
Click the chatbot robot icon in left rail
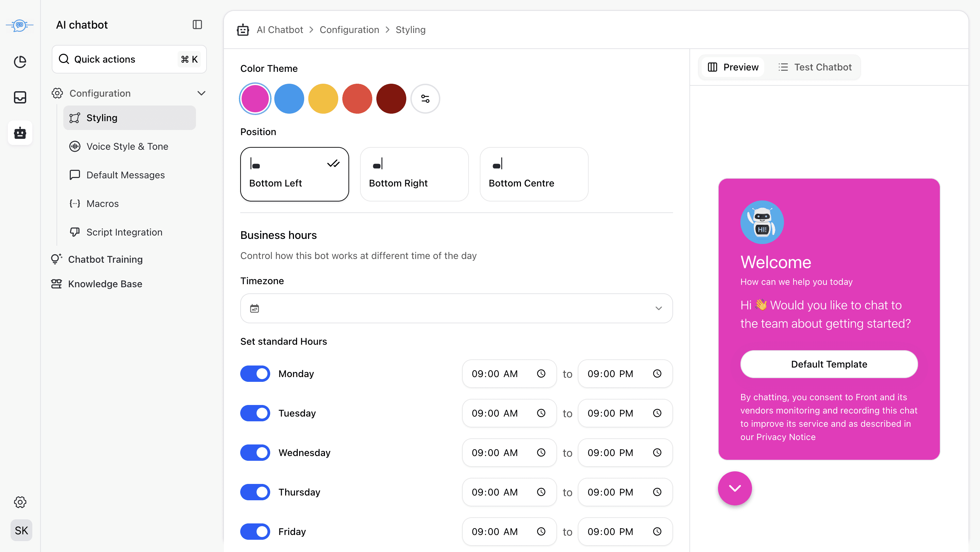20,133
